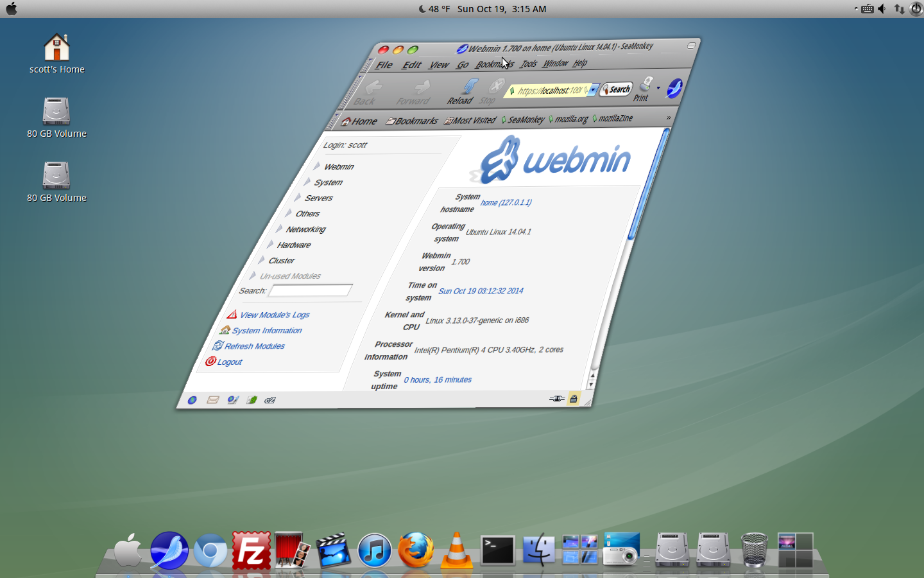The height and width of the screenshot is (578, 924).
Task: Open the music note player in dock
Action: click(x=375, y=550)
